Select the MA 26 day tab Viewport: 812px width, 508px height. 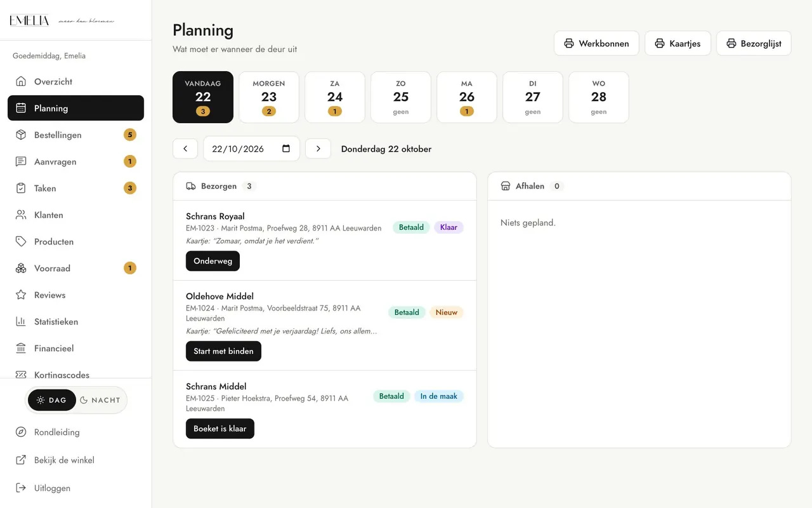pos(467,97)
